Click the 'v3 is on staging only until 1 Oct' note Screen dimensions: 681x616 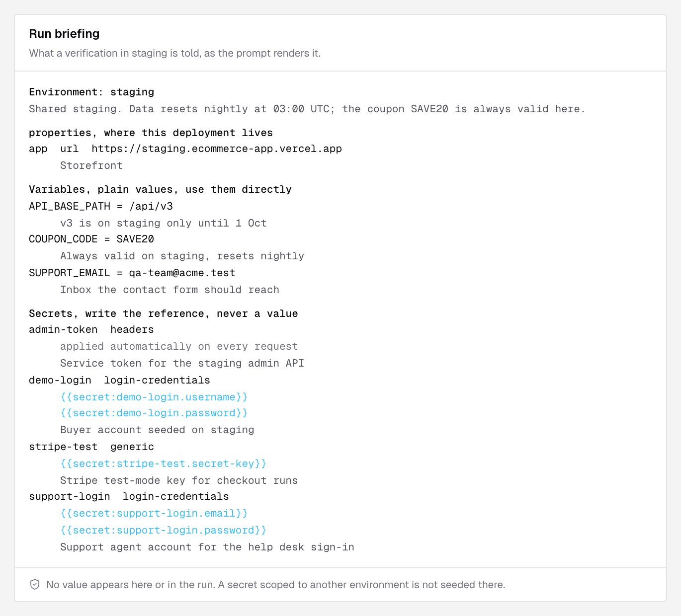(x=164, y=223)
